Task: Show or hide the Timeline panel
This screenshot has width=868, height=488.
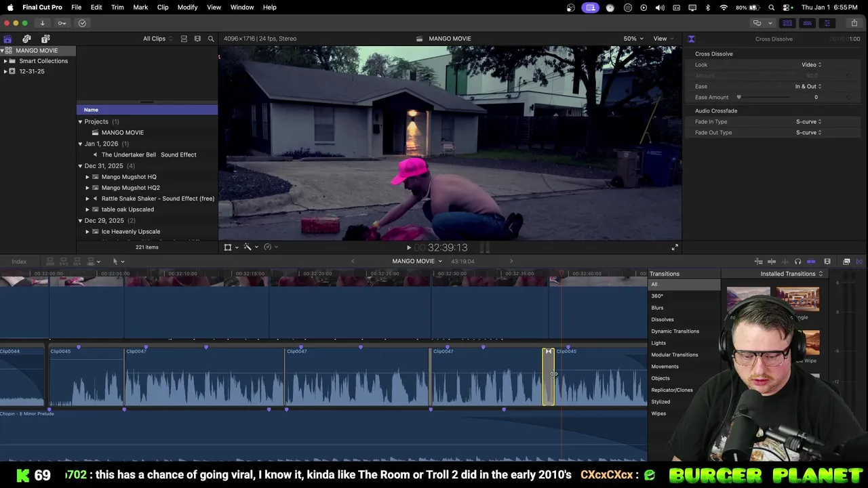Action: coord(807,23)
